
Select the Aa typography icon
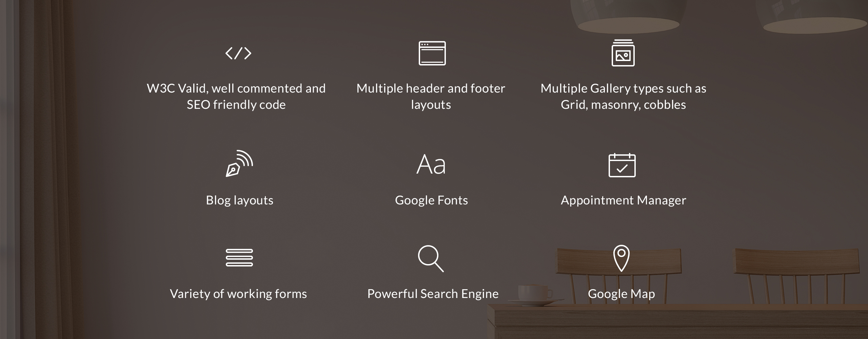(x=431, y=164)
